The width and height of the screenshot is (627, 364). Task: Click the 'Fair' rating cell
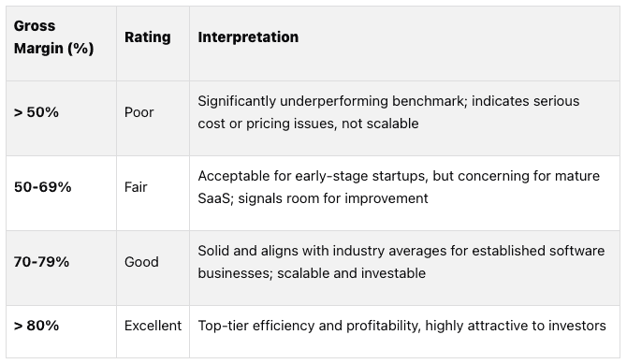click(153, 193)
